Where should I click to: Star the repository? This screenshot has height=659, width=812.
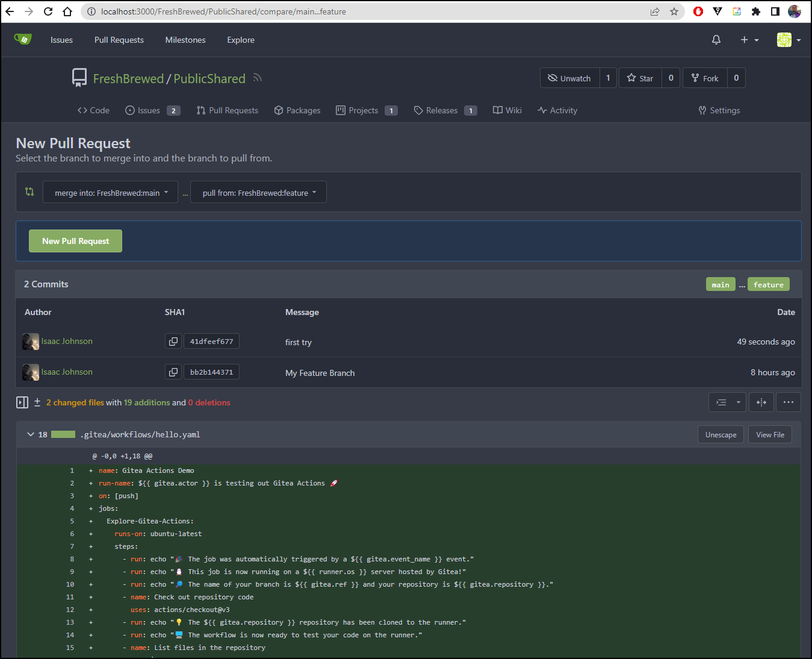point(640,78)
